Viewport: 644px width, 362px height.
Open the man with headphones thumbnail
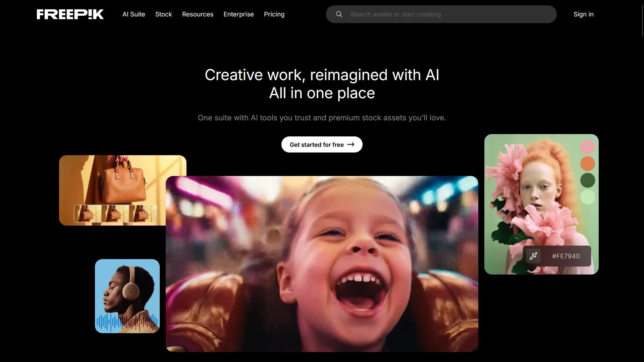coord(127,296)
